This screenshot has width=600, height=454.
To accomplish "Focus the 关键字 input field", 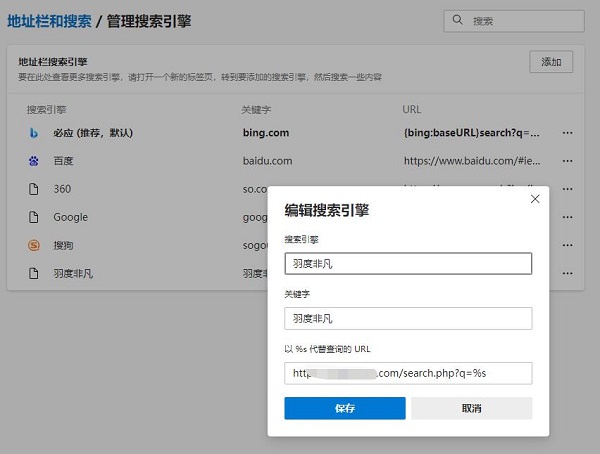I will tap(408, 318).
